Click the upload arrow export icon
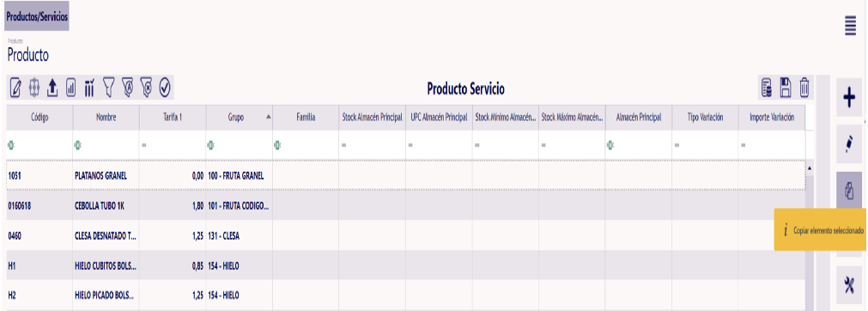 pyautogui.click(x=52, y=88)
